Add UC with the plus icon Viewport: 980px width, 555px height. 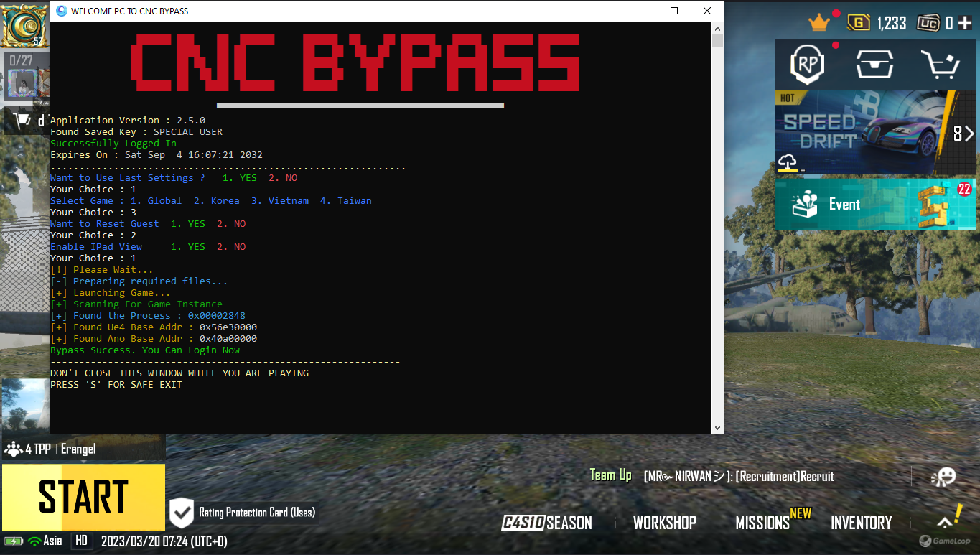964,23
